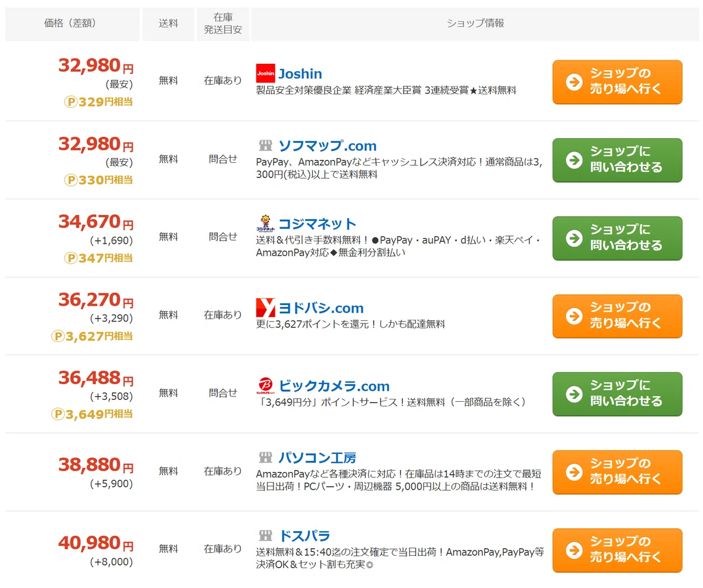Click the ソフマップ.com storefront icon
Screen dimensions: 703x588
click(265, 146)
